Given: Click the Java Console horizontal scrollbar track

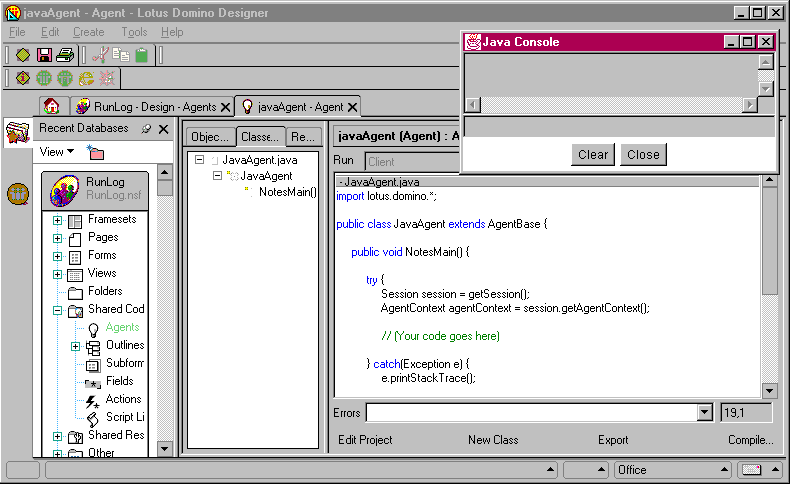Looking at the screenshot, I should 611,105.
